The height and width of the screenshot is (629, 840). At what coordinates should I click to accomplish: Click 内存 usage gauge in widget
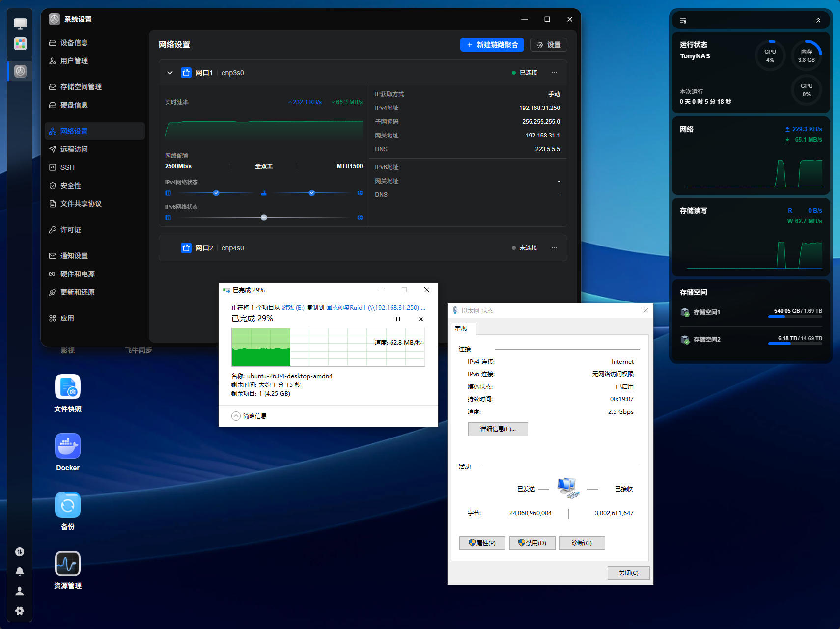807,55
